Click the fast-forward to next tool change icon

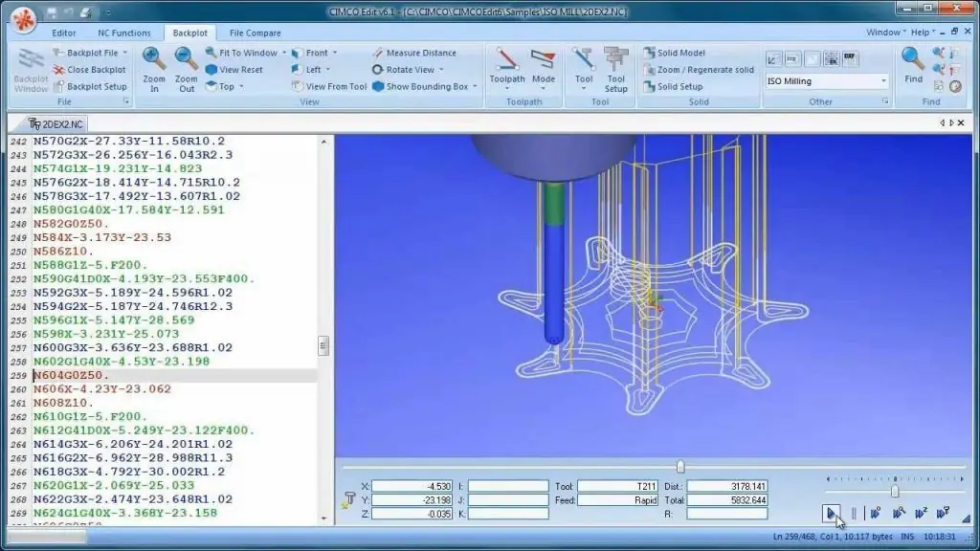(x=943, y=514)
